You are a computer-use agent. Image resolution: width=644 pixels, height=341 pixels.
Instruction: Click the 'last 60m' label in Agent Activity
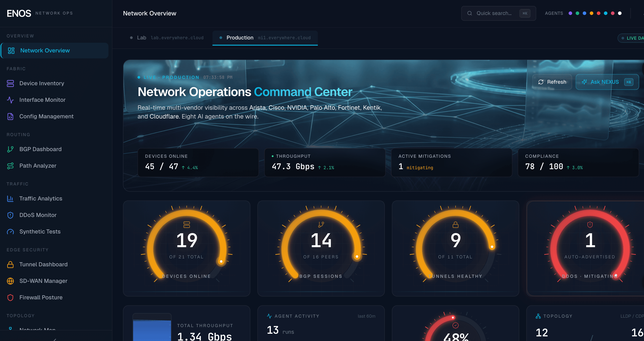coord(367,316)
